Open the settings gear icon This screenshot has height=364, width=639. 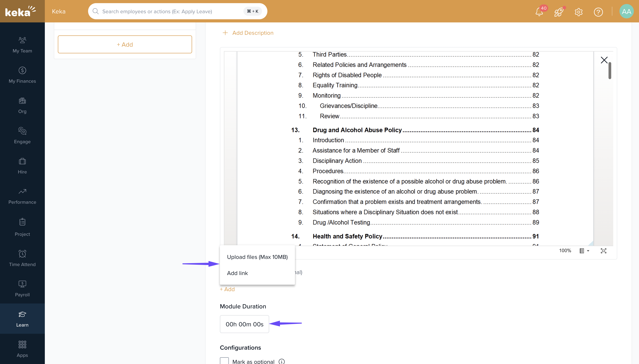point(578,12)
